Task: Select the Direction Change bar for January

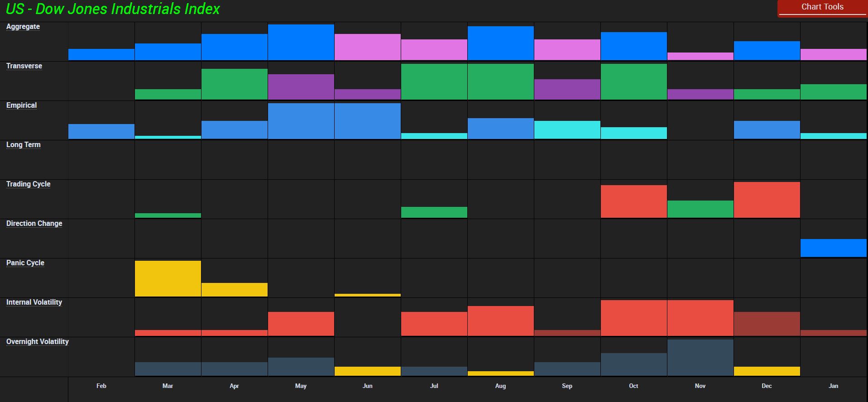Action: 834,248
